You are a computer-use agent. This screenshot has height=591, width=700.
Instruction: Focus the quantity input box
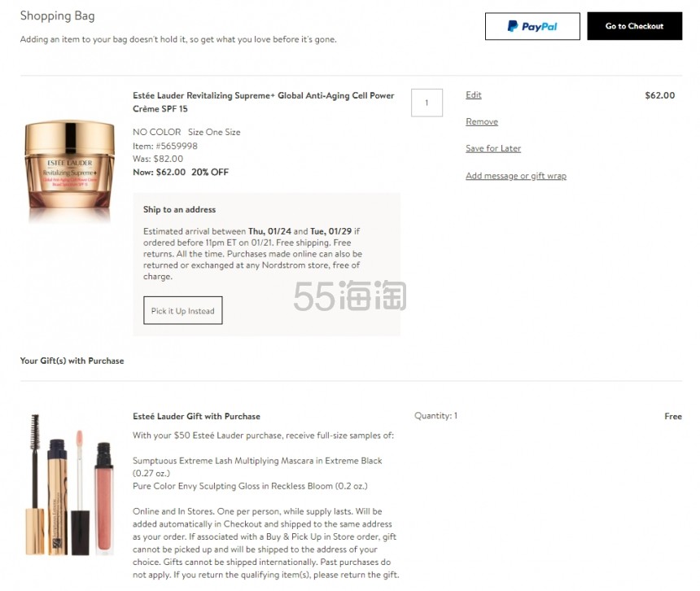(x=427, y=103)
